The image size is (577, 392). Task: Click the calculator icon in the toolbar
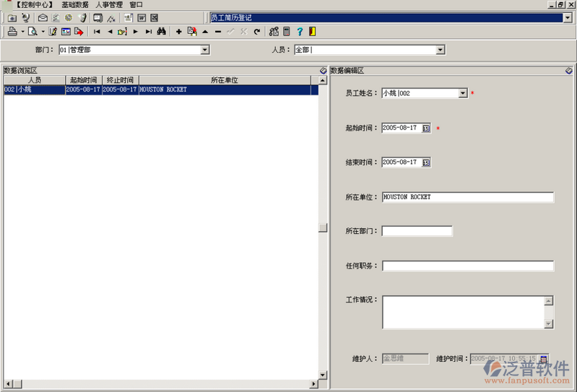coord(286,32)
